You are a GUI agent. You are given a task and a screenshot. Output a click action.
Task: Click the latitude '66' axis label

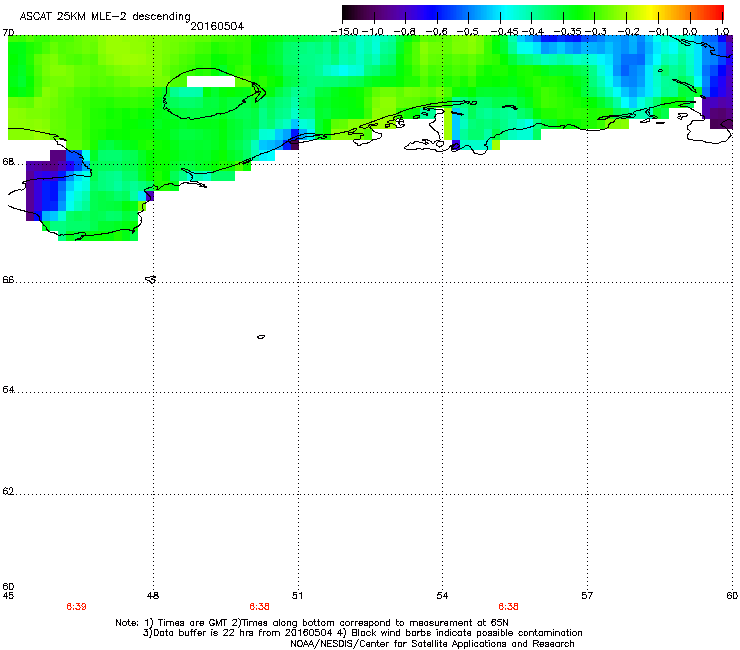click(x=8, y=279)
